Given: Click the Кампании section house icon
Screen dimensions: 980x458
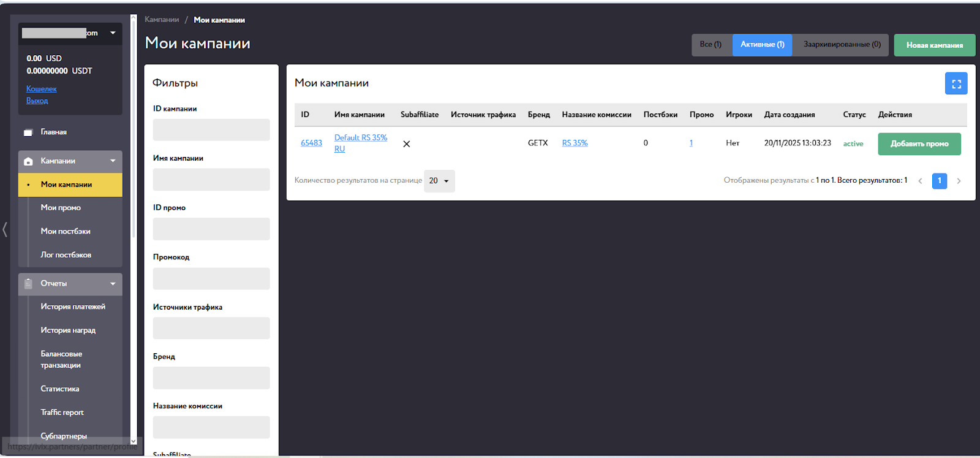Looking at the screenshot, I should 28,161.
